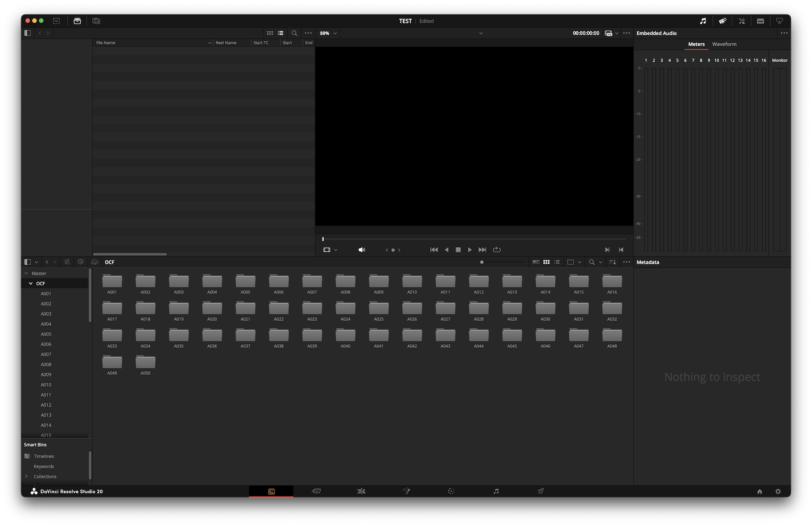This screenshot has height=525, width=812.
Task: Toggle media storage thumbnail view
Action: pos(270,33)
